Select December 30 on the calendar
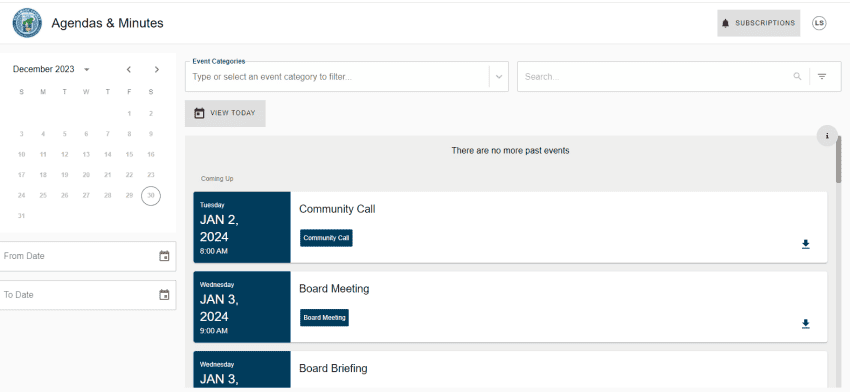The height and width of the screenshot is (392, 850). pyautogui.click(x=151, y=195)
